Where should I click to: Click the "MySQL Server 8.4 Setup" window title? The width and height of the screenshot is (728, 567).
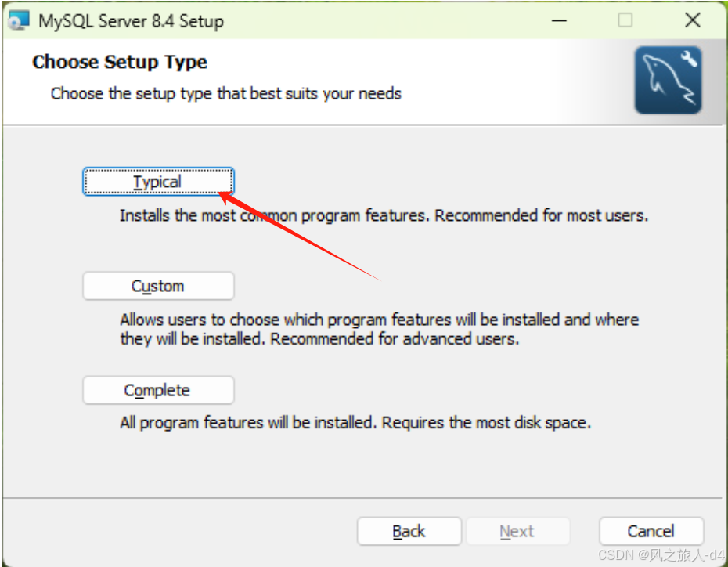point(131,21)
